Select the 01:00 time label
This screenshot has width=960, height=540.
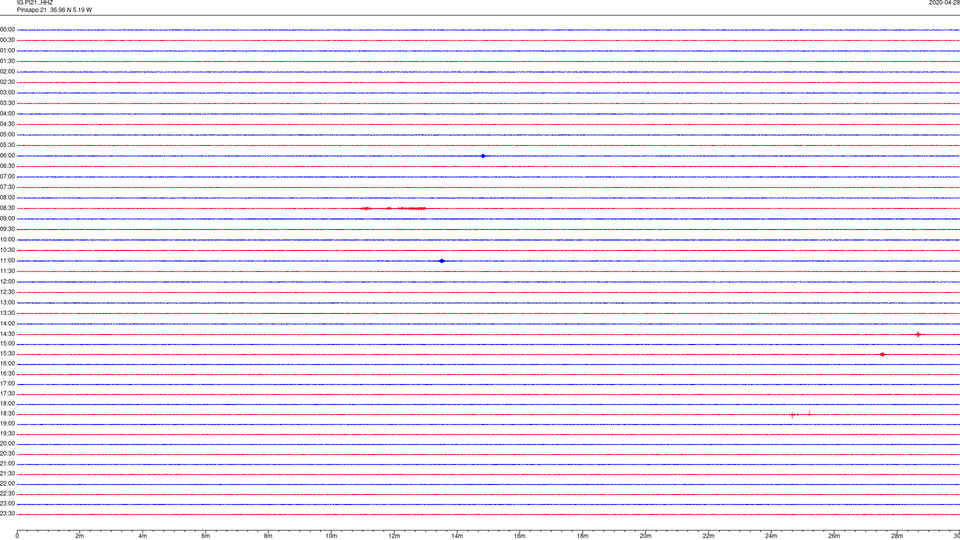(x=7, y=51)
